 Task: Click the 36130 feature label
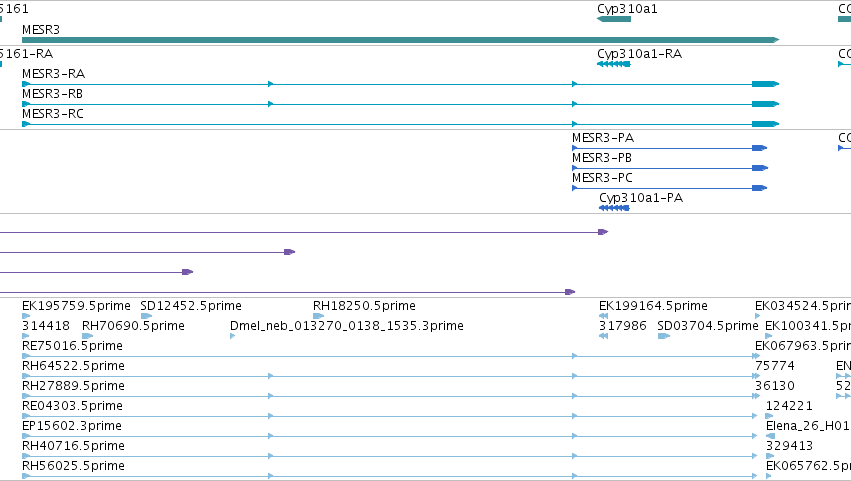tap(775, 386)
